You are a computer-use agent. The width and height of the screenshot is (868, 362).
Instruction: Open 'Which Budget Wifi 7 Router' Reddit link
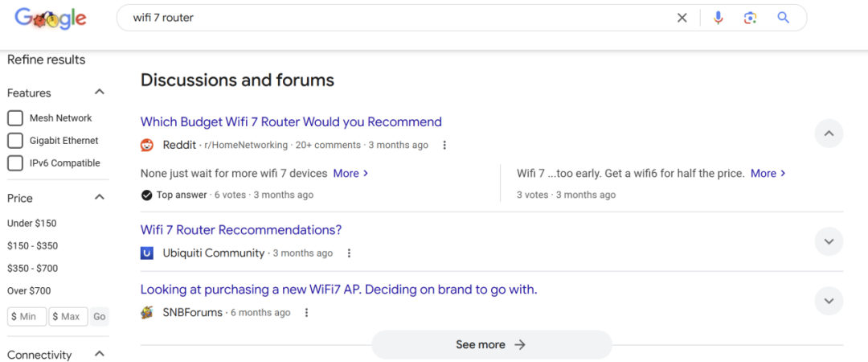(291, 122)
